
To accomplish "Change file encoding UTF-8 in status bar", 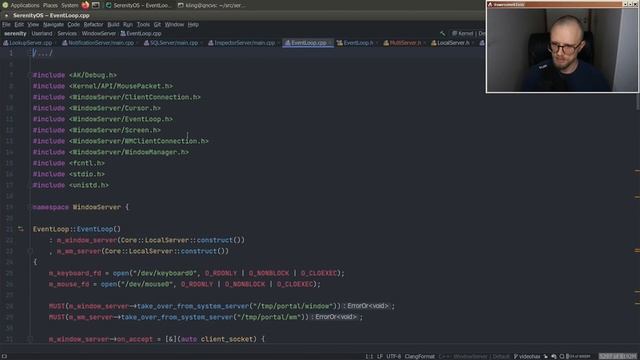I will click(x=393, y=356).
